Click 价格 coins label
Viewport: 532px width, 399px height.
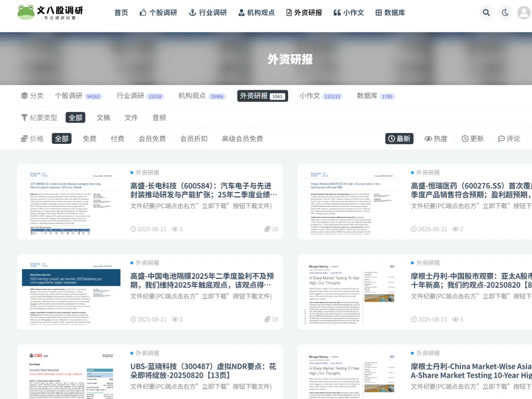point(32,138)
